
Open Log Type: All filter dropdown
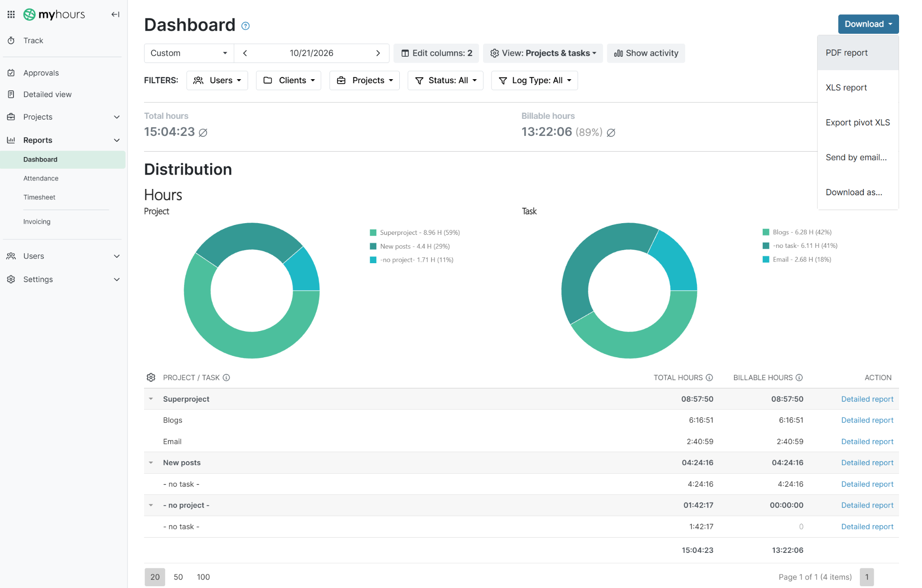(x=534, y=81)
